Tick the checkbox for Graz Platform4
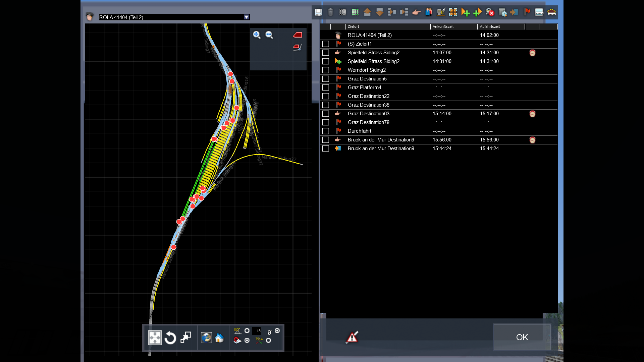The image size is (644, 362). pyautogui.click(x=325, y=87)
